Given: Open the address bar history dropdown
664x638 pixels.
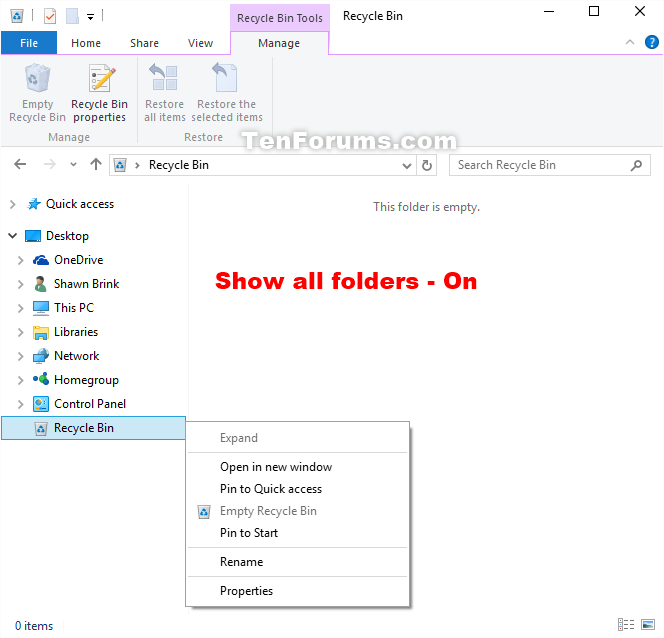Looking at the screenshot, I should coord(407,166).
